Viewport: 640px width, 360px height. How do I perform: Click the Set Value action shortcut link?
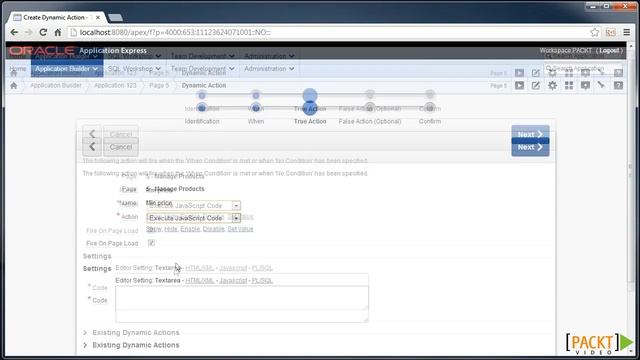(x=240, y=229)
